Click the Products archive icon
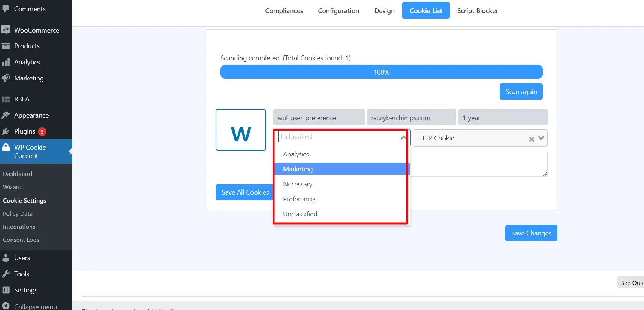This screenshot has height=310, width=644. coord(6,46)
